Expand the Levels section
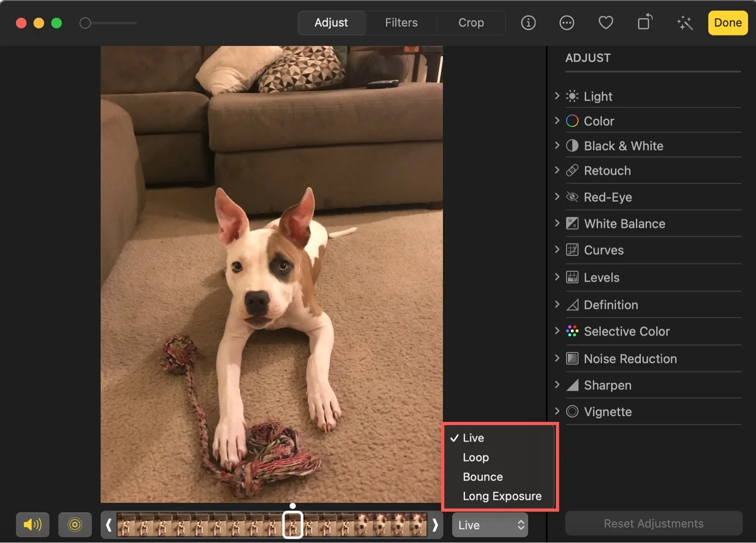This screenshot has width=756, height=543. pos(557,277)
